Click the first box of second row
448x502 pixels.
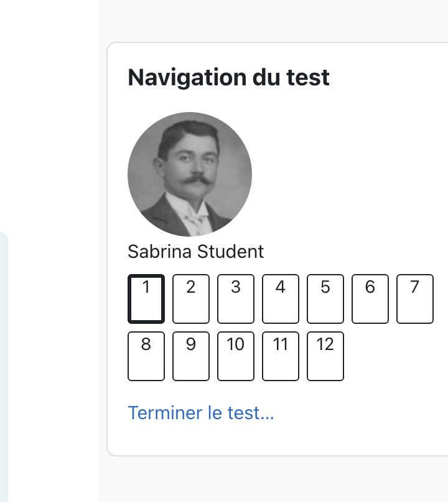tap(146, 356)
